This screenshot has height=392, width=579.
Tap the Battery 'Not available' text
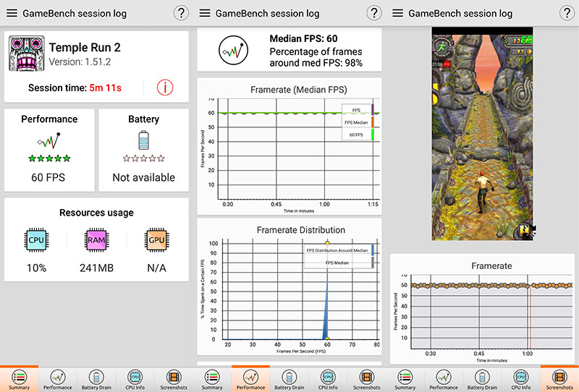(143, 177)
